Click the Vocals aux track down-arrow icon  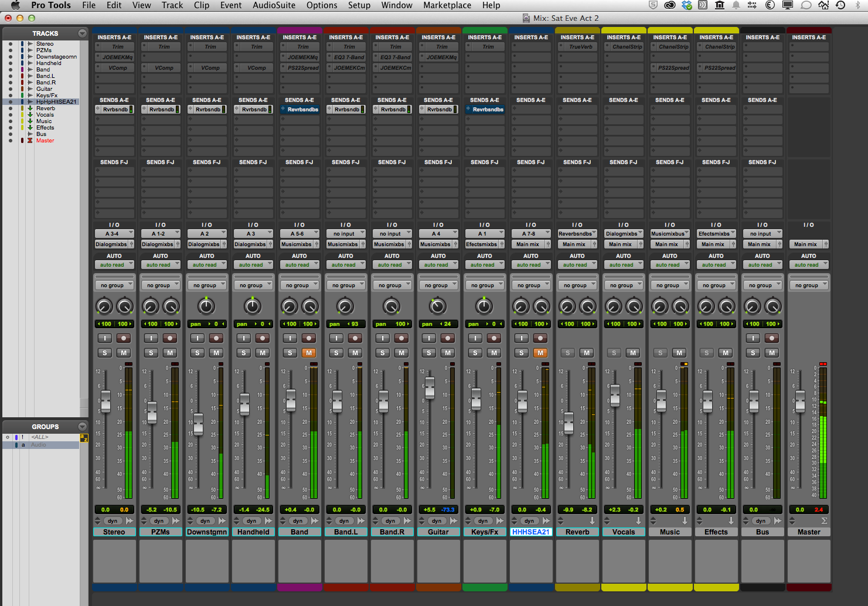(638, 521)
